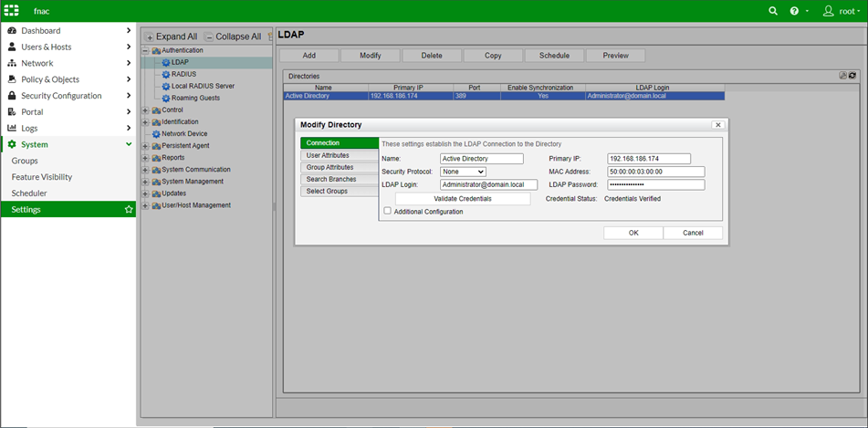Click the LDAP Password input field
This screenshot has width=868, height=428.
tap(655, 184)
